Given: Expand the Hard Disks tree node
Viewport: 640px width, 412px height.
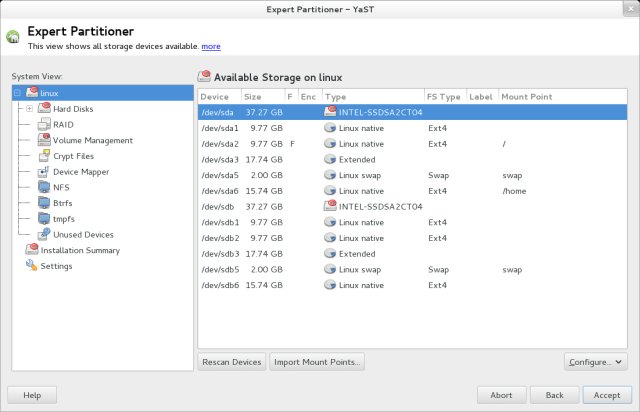Looking at the screenshot, I should tap(29, 109).
